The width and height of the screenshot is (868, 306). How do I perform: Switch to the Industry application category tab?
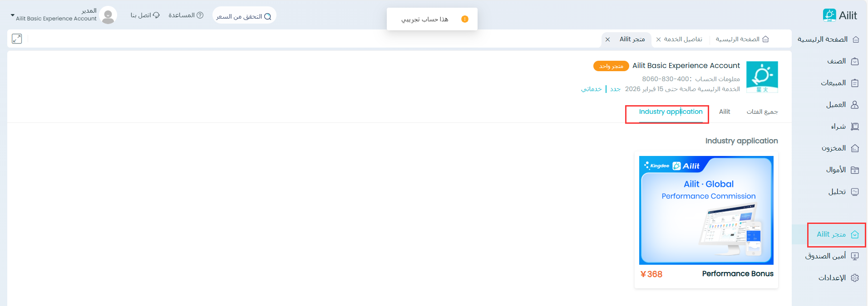(671, 112)
